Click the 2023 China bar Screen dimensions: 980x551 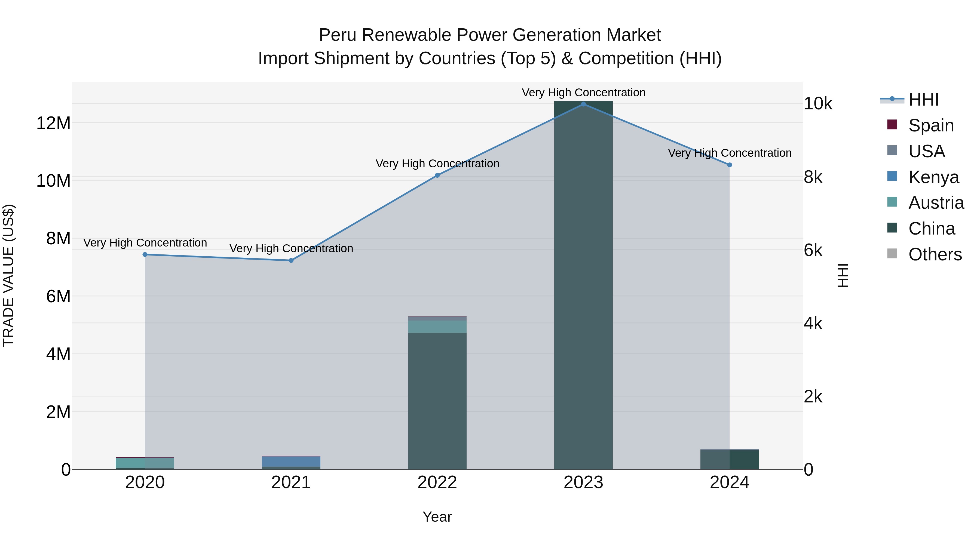[583, 285]
